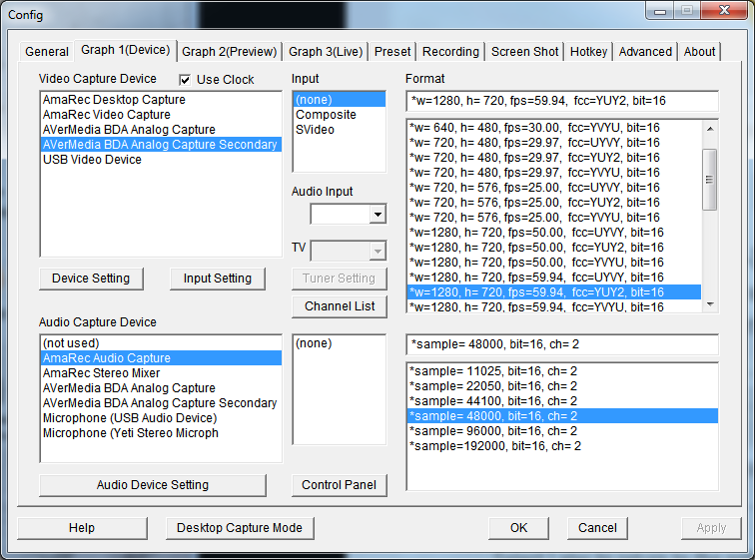Click format list scroll up arrow
755x560 pixels.
pyautogui.click(x=710, y=129)
